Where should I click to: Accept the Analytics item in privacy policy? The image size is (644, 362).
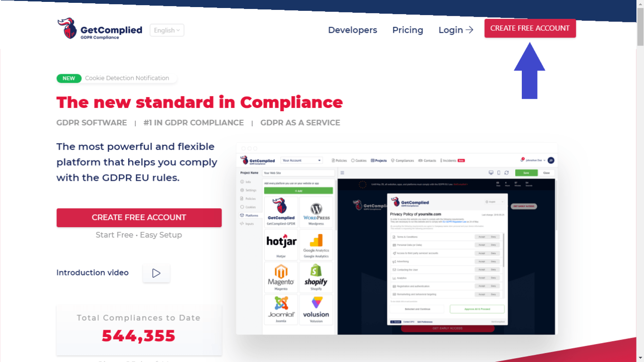click(481, 278)
